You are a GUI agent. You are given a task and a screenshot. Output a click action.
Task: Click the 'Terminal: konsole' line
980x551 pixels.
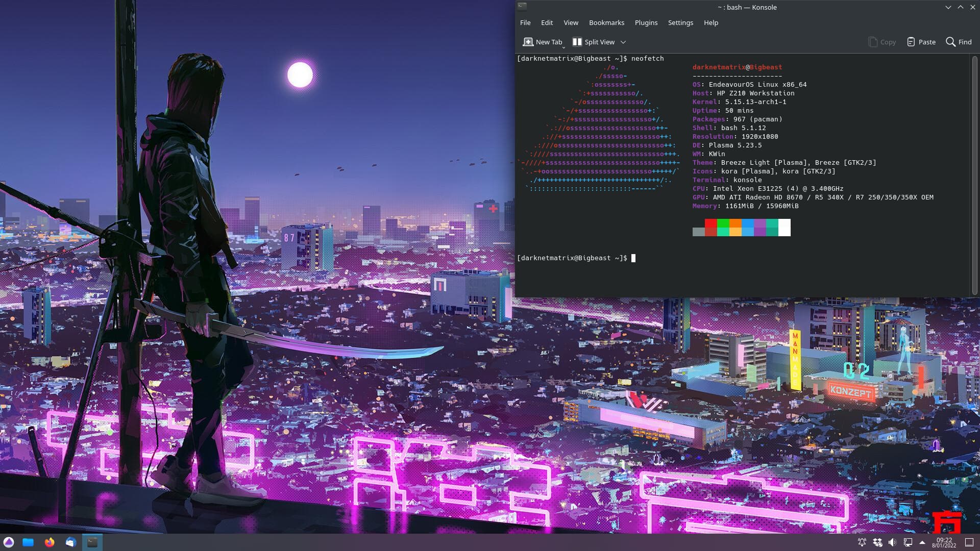click(x=727, y=180)
